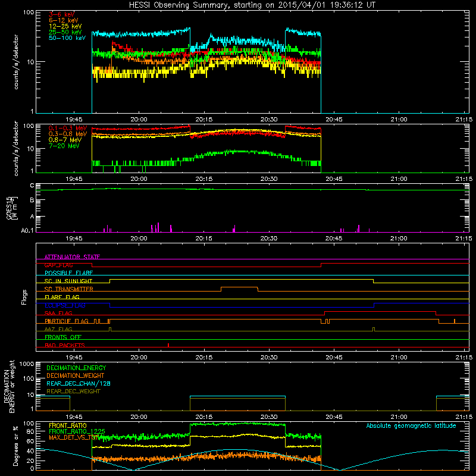The image size is (476, 476).
Task: Click the 20:00 tick under the Flags panel
Action: click(139, 358)
